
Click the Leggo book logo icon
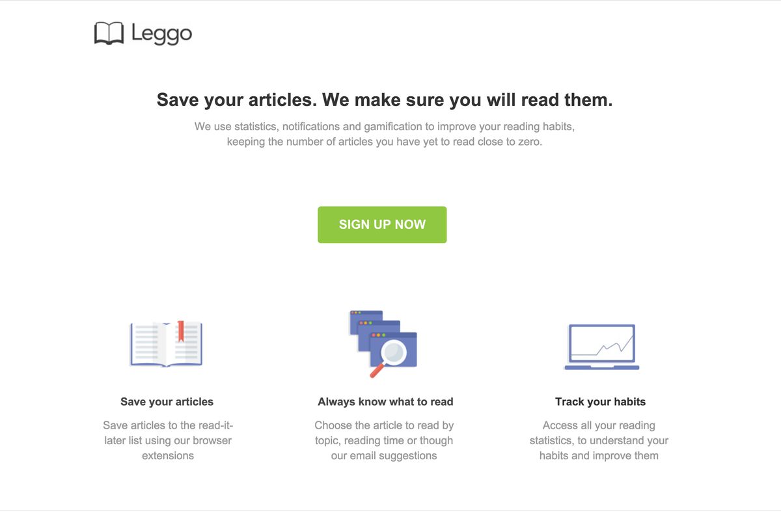coord(108,33)
